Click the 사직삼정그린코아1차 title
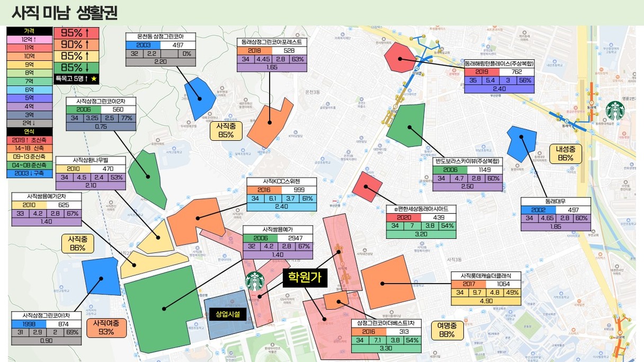 click(x=46, y=316)
